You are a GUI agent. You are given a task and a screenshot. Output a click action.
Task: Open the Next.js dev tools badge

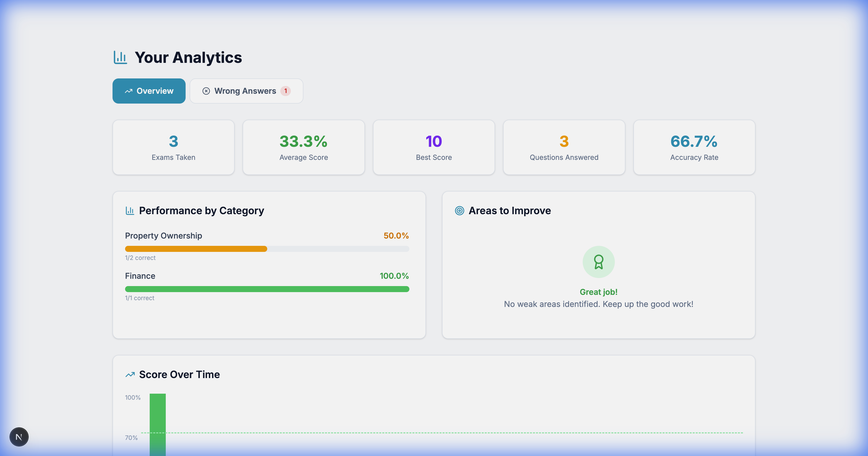[x=19, y=437]
